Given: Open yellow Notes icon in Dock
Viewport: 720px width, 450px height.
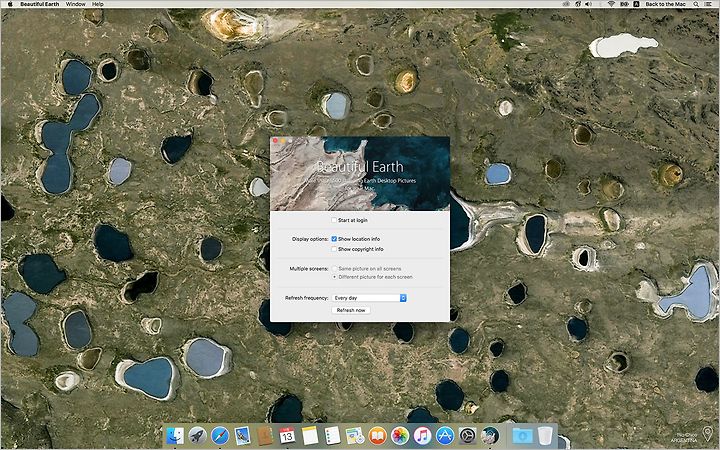Looking at the screenshot, I should tap(310, 435).
